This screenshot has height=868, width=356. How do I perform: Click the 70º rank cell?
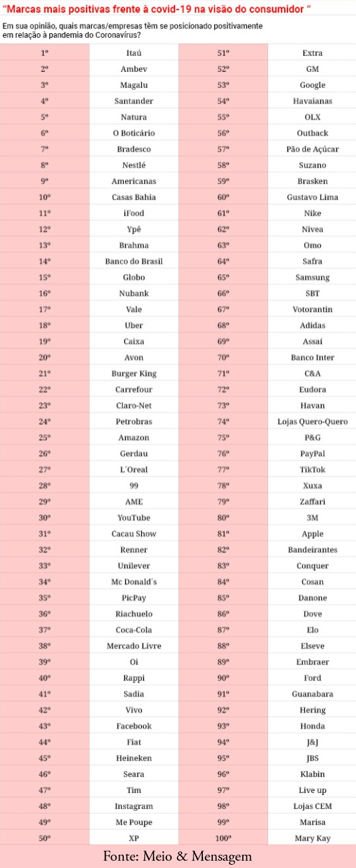(x=223, y=358)
